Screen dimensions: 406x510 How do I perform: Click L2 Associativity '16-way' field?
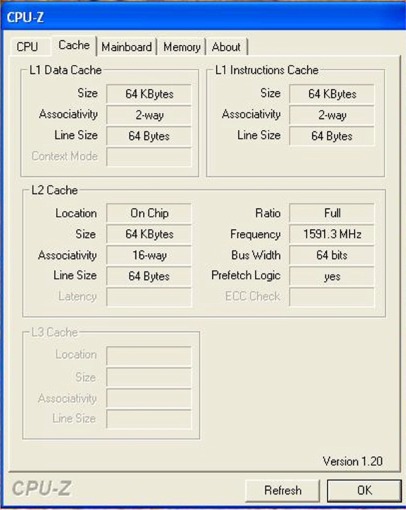(149, 255)
